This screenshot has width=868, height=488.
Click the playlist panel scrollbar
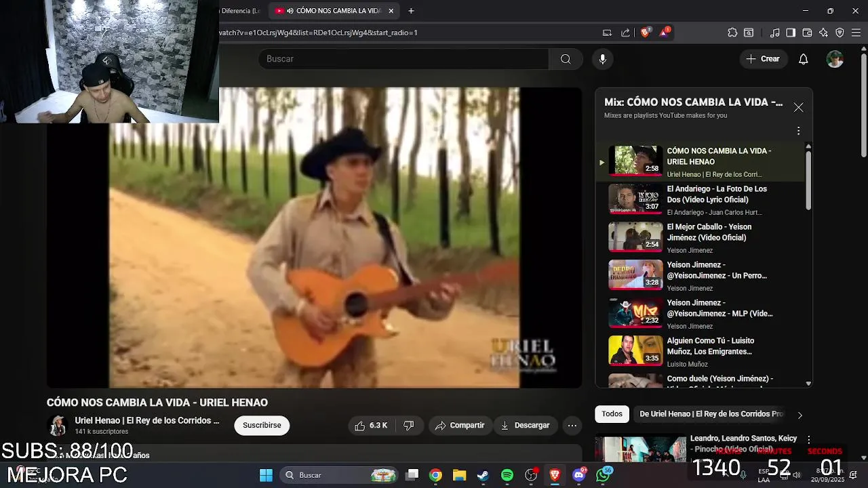pos(808,180)
